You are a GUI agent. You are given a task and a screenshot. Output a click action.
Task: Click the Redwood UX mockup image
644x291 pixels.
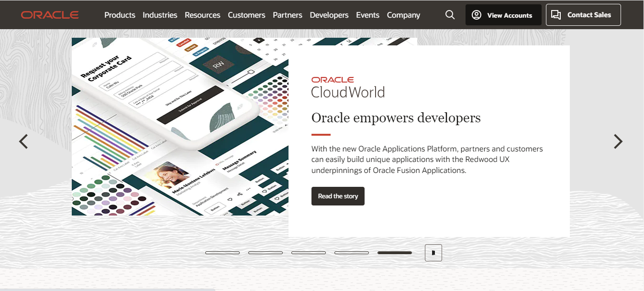coord(180,127)
